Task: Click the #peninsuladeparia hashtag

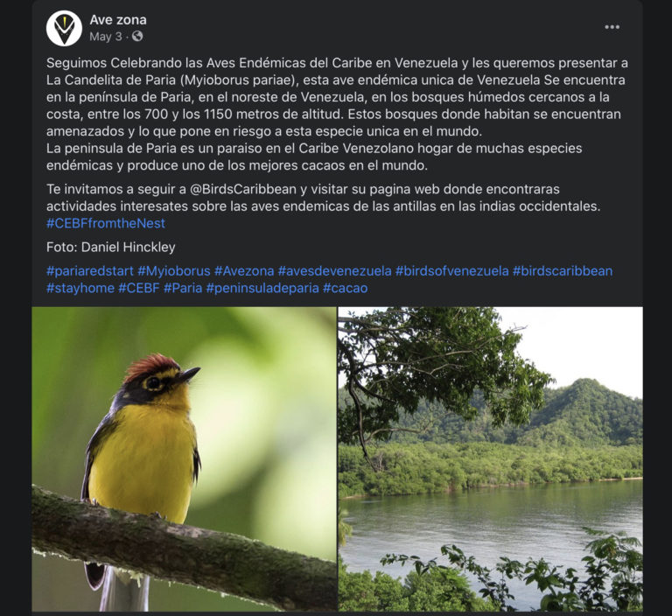Action: pyautogui.click(x=262, y=288)
